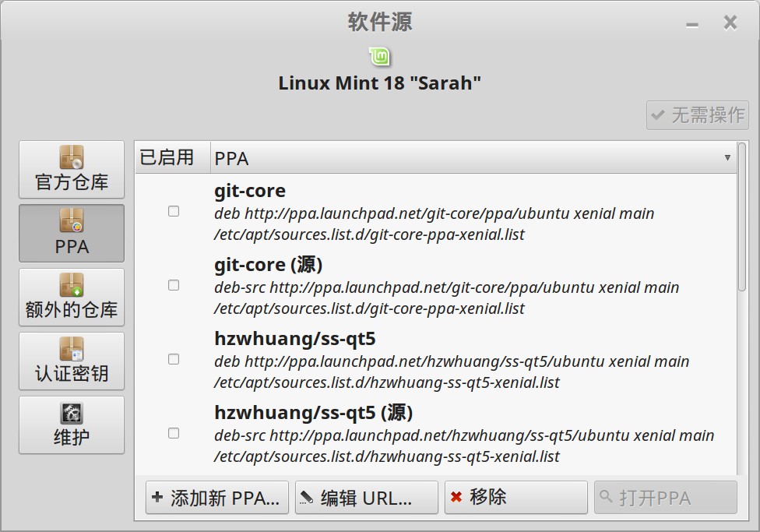Click the 无需操作 no action button
The width and height of the screenshot is (760, 532).
698,115
